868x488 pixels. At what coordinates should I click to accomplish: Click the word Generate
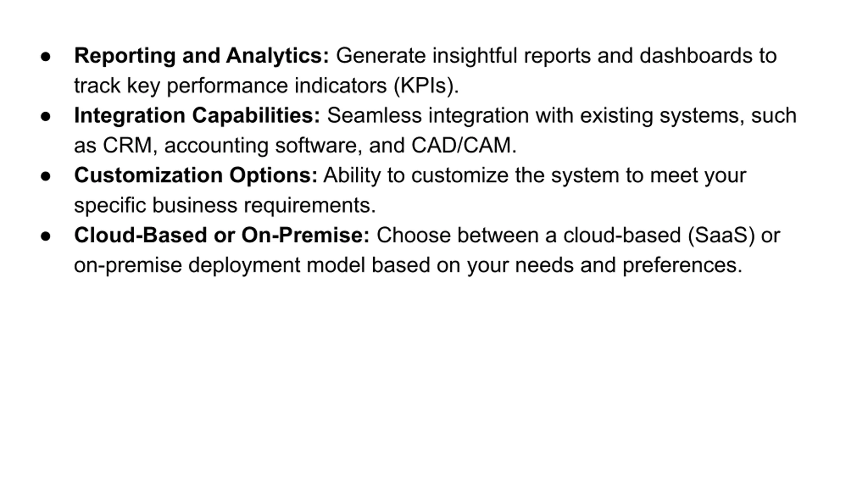[381, 56]
